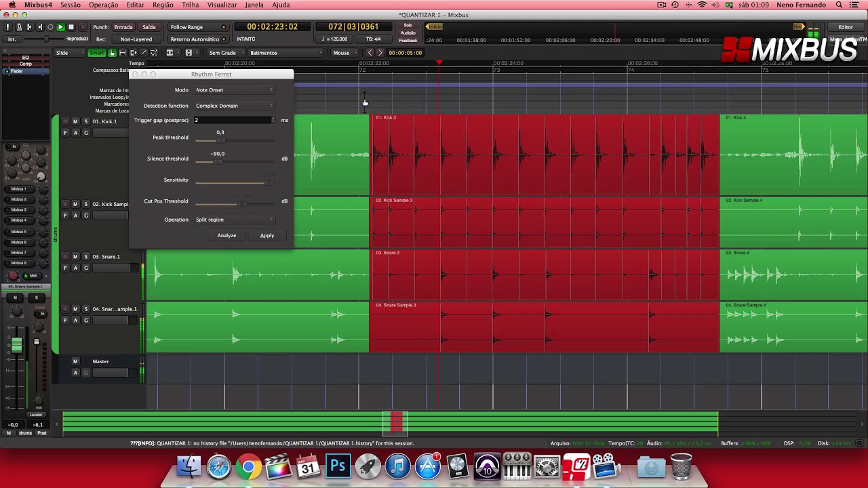Select the Internal Edit tool icon

coord(154,53)
